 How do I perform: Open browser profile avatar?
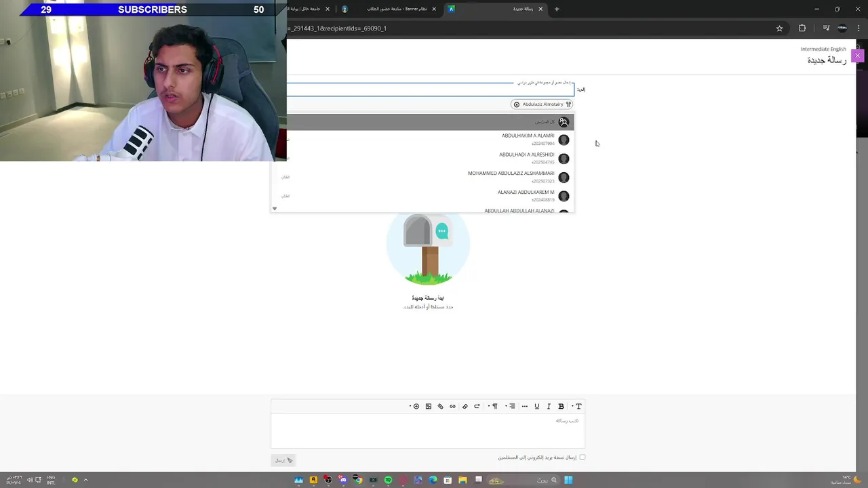click(842, 28)
